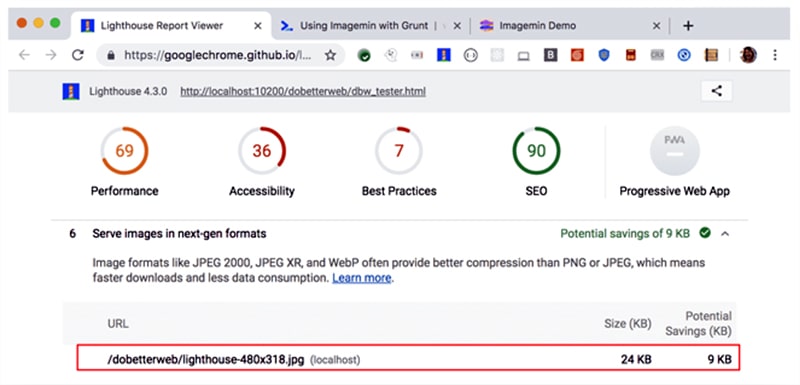Click the red swirl extension icon

click(x=577, y=55)
